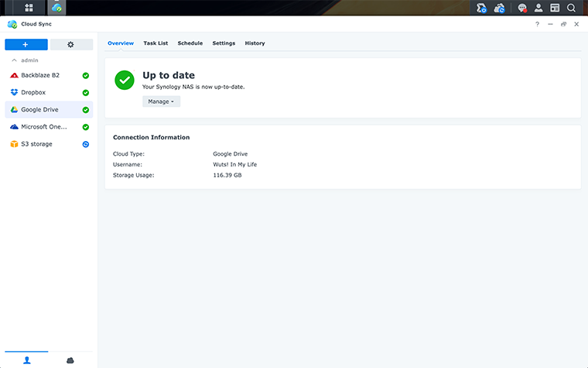Switch to the Task List tab
Viewport: 588px width, 368px height.
pyautogui.click(x=156, y=43)
